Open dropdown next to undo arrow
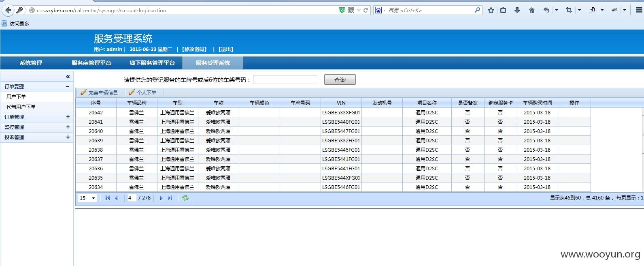This screenshot has height=266, width=644. [x=557, y=10]
